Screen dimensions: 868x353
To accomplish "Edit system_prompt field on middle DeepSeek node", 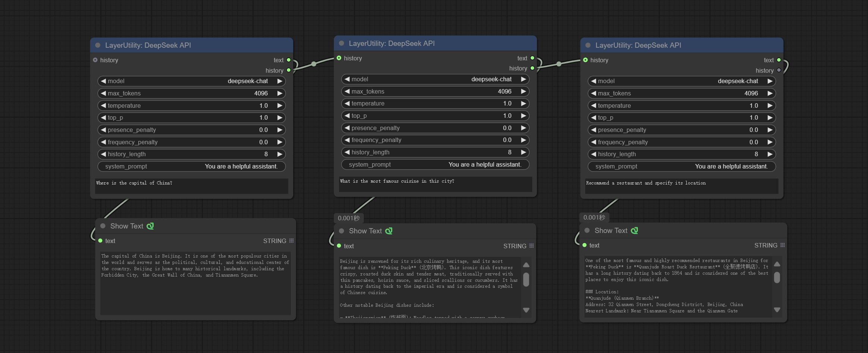I will [435, 165].
